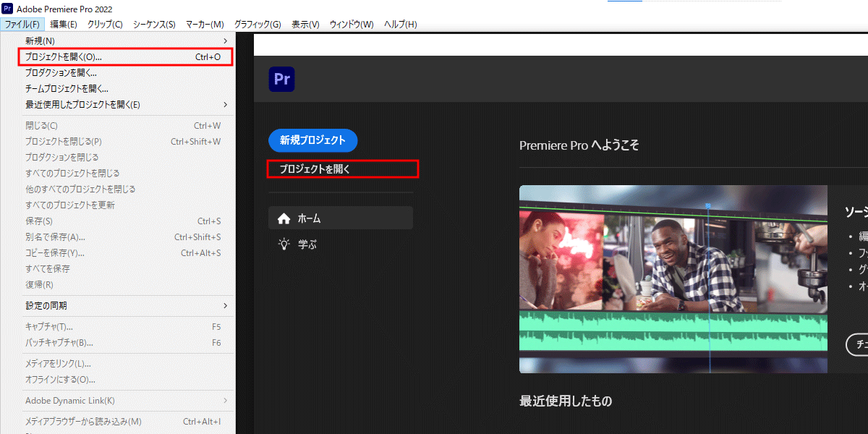Click the 最近使用したもの heading

point(565,400)
